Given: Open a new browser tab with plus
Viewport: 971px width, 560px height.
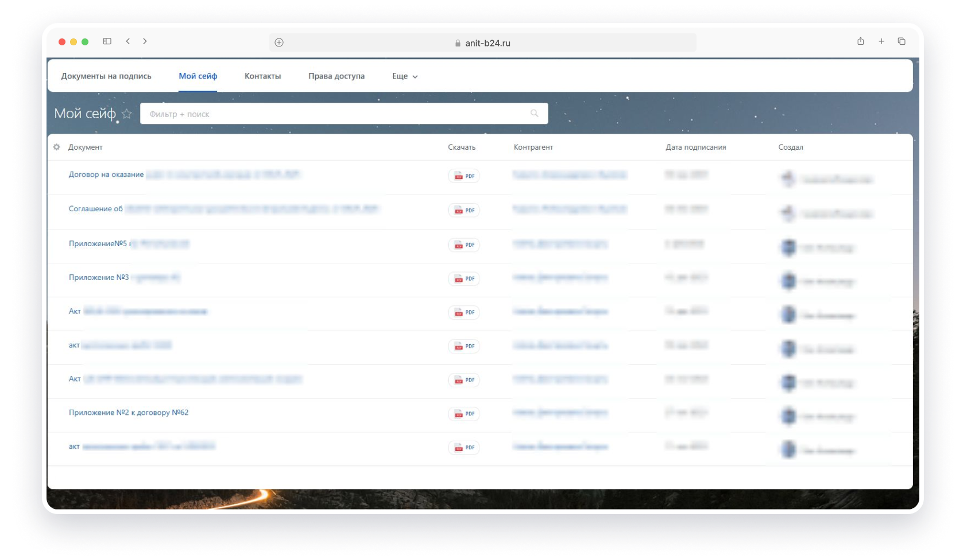Looking at the screenshot, I should 881,41.
